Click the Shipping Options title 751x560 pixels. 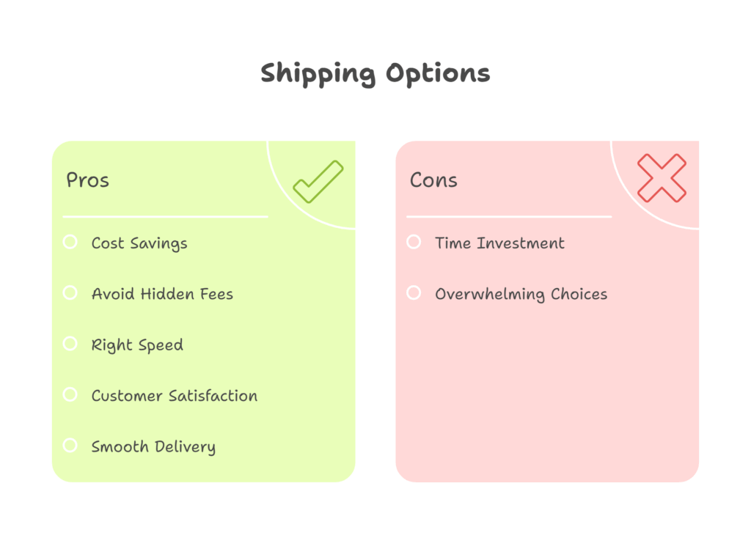[375, 73]
